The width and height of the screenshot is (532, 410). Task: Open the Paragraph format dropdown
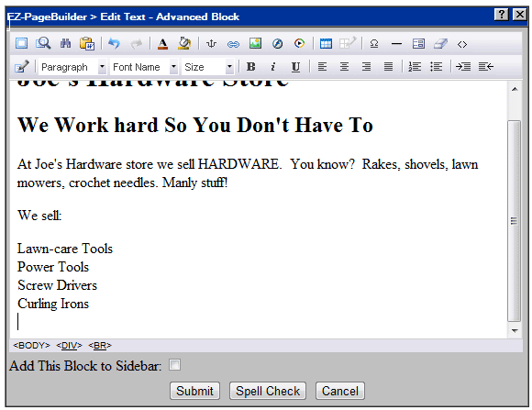pos(72,67)
